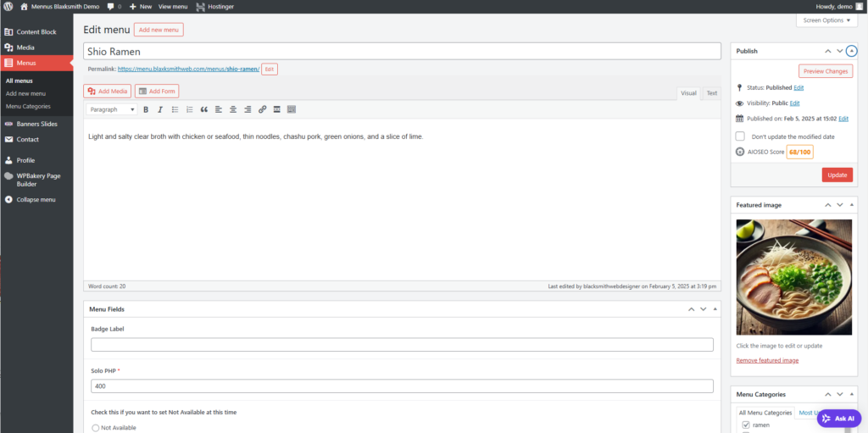
Task: Click the WordPress logo in admin bar
Action: (8, 6)
